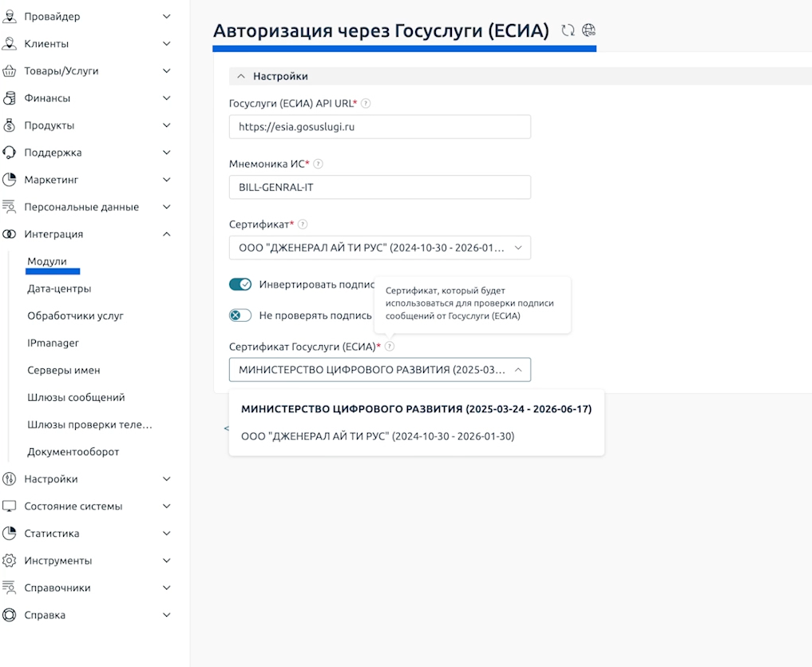Open Шлюзы проверки телефона submenu item
This screenshot has width=812, height=667.
89,424
